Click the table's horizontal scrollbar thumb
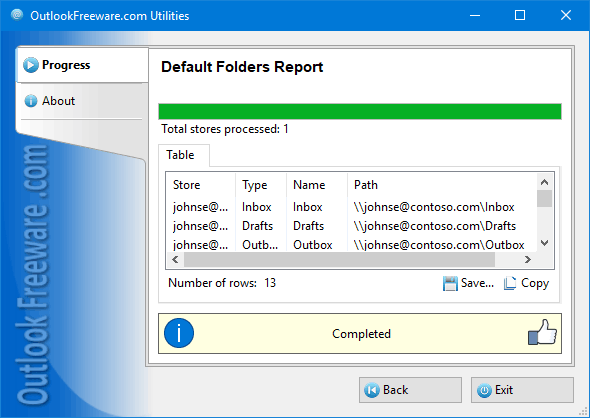Viewport: 590px width, 418px height. [x=339, y=259]
